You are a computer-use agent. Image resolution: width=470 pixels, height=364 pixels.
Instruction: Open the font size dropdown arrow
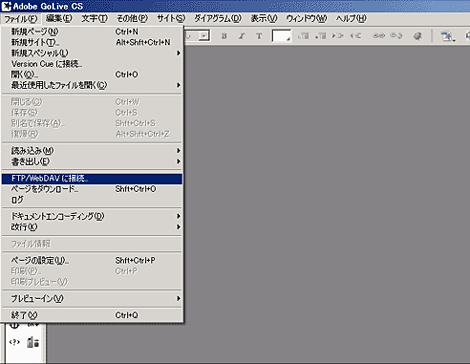point(204,35)
